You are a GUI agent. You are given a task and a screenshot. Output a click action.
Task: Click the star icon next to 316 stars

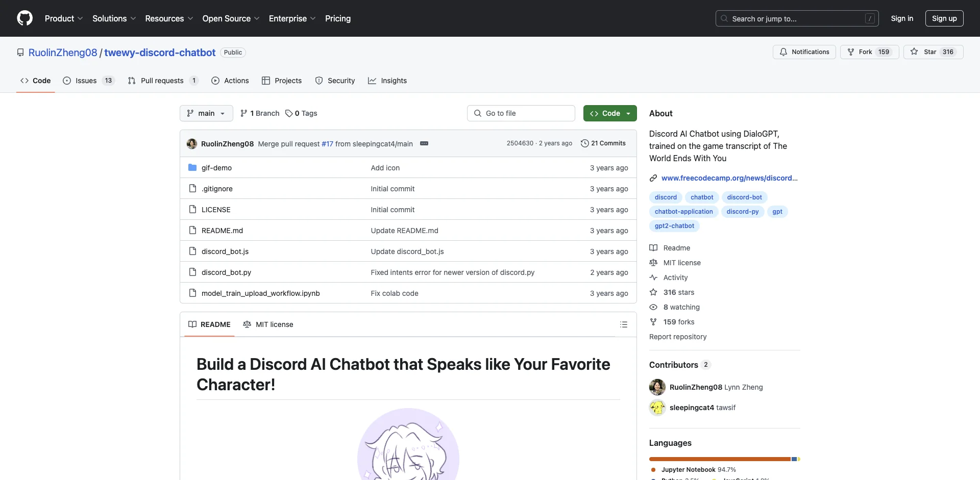[653, 292]
